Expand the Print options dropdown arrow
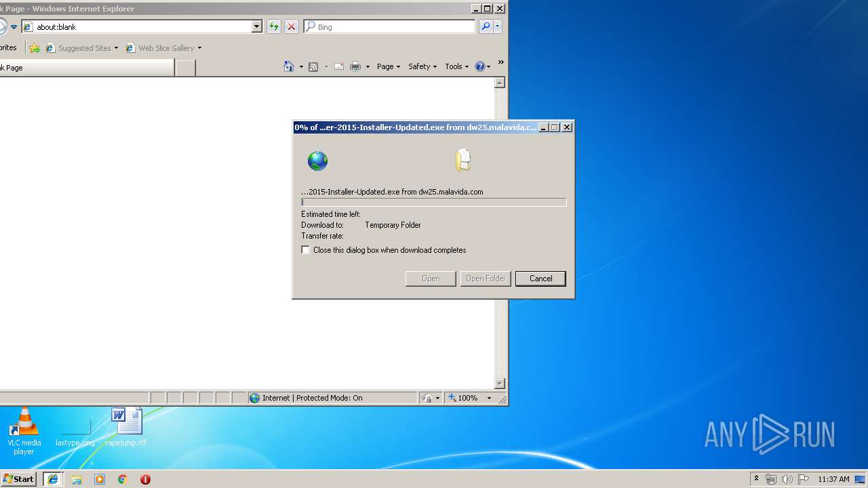 coord(368,66)
